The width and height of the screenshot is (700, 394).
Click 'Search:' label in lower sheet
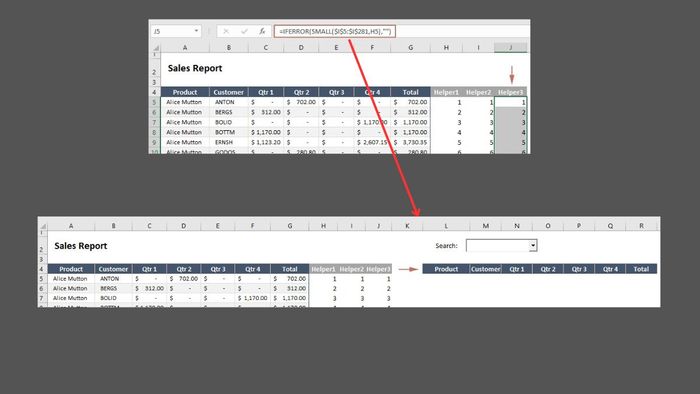pyautogui.click(x=446, y=246)
